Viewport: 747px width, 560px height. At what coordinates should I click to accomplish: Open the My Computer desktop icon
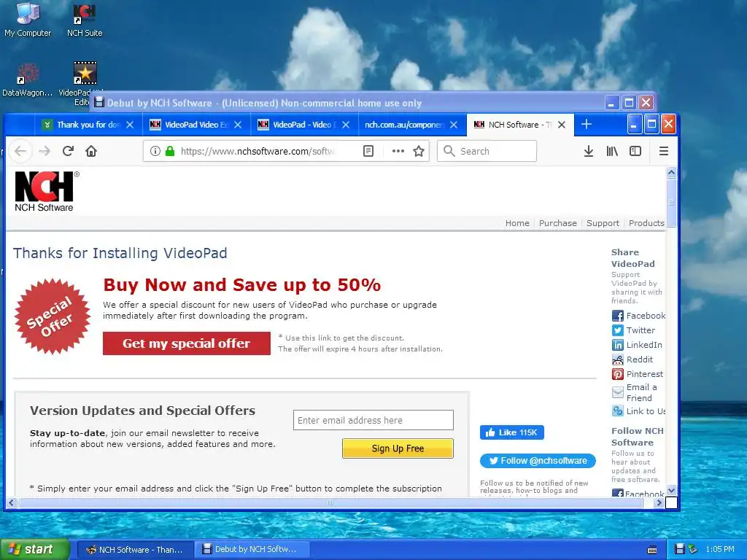[28, 20]
